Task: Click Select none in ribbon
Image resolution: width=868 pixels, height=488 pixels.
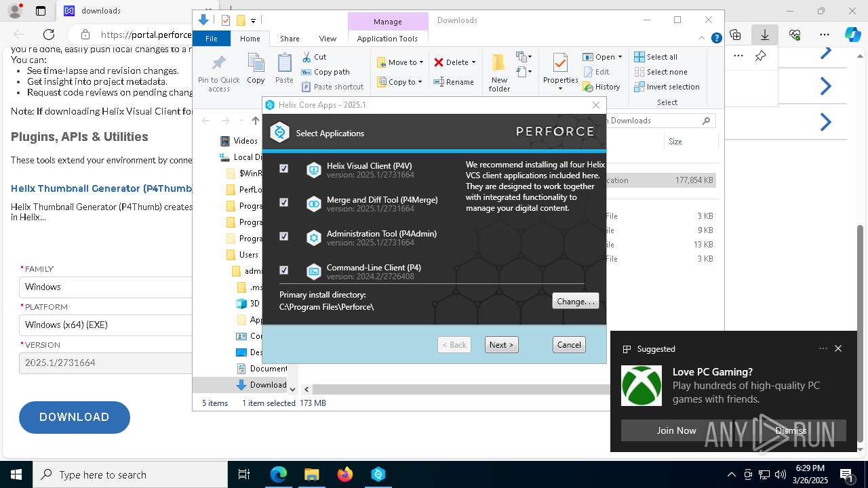Action: pyautogui.click(x=660, y=72)
